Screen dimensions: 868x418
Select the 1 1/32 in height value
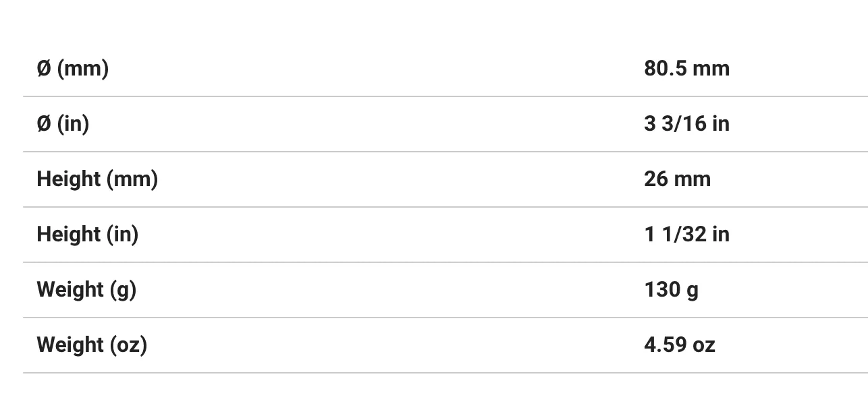click(686, 235)
